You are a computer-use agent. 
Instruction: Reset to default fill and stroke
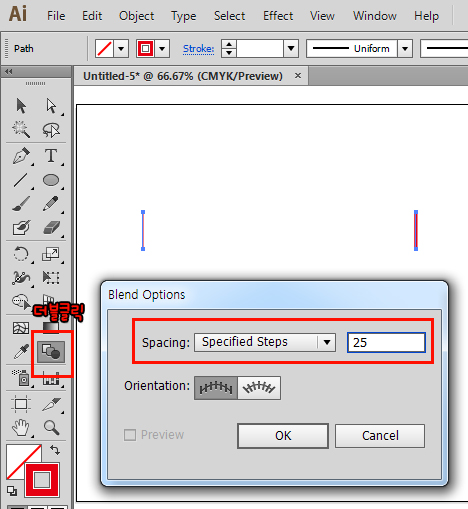pos(12,491)
